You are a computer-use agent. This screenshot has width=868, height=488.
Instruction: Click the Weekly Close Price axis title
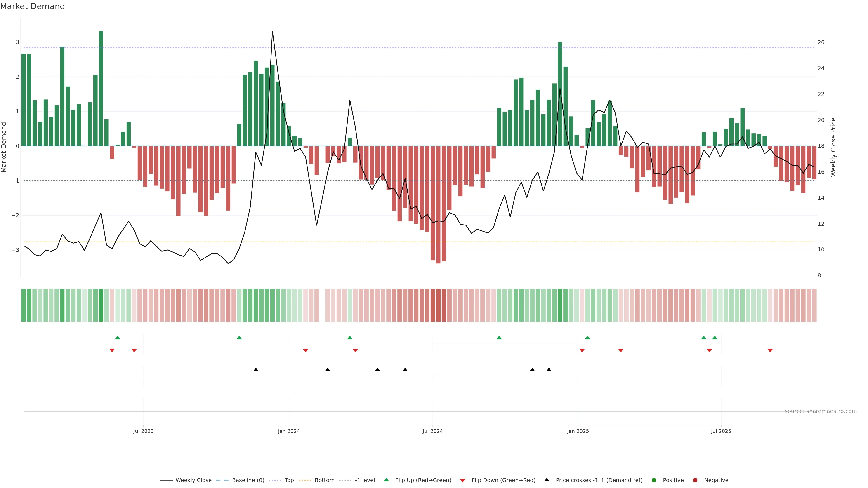(x=833, y=147)
